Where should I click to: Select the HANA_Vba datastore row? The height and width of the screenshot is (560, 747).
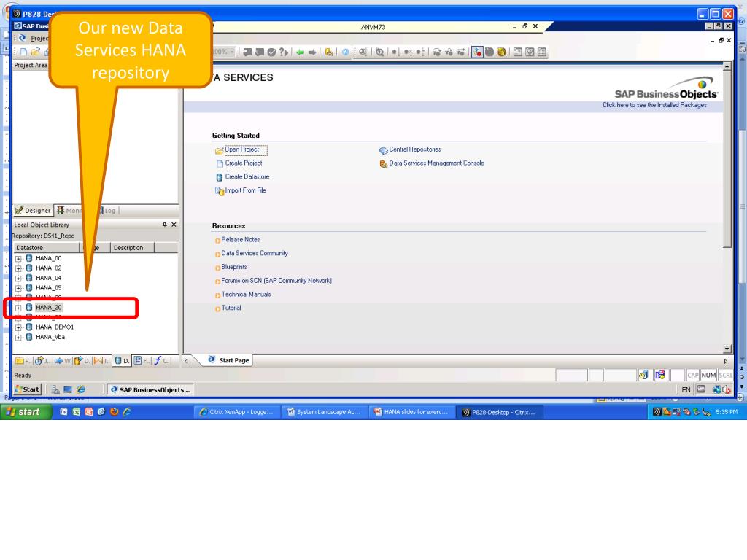click(x=50, y=337)
